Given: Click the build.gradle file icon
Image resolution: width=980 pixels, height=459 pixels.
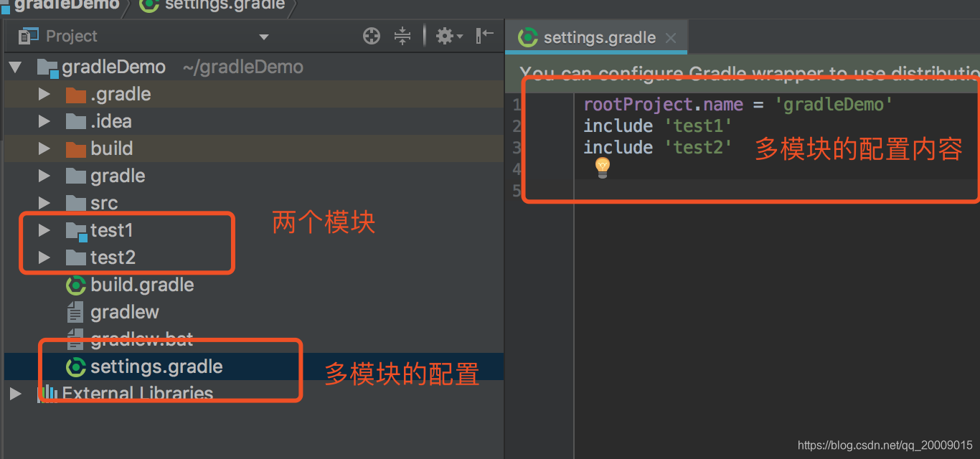Looking at the screenshot, I should click(x=75, y=285).
